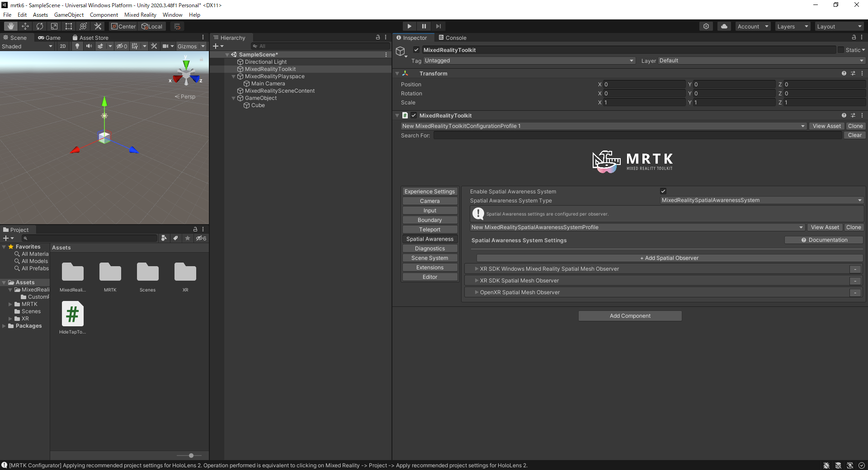Select Directional Light in Hierarchy

266,62
